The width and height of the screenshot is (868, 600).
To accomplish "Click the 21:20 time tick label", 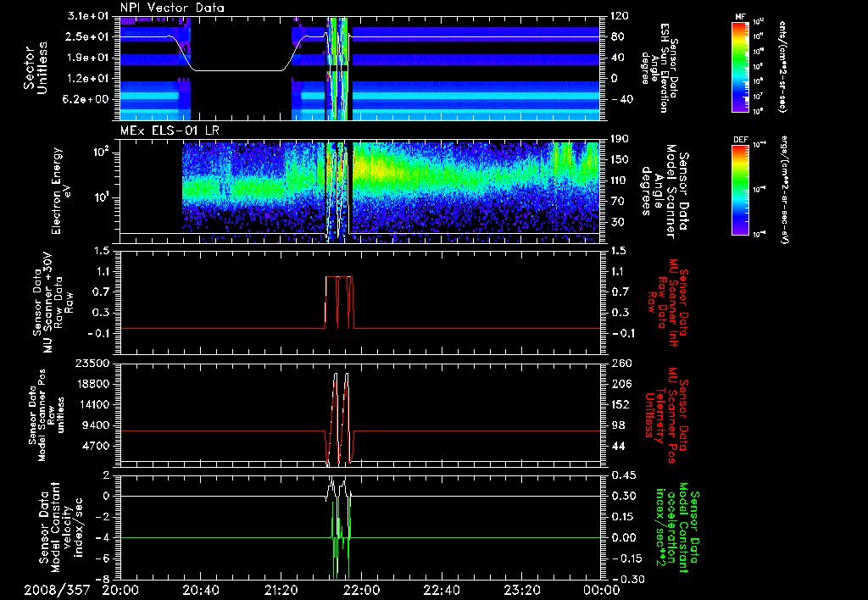I will point(281,590).
